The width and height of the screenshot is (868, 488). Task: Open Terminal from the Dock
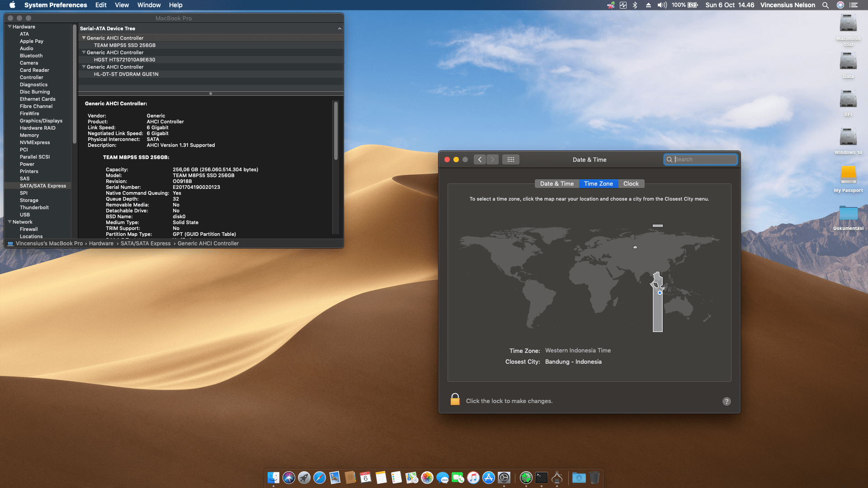click(542, 478)
